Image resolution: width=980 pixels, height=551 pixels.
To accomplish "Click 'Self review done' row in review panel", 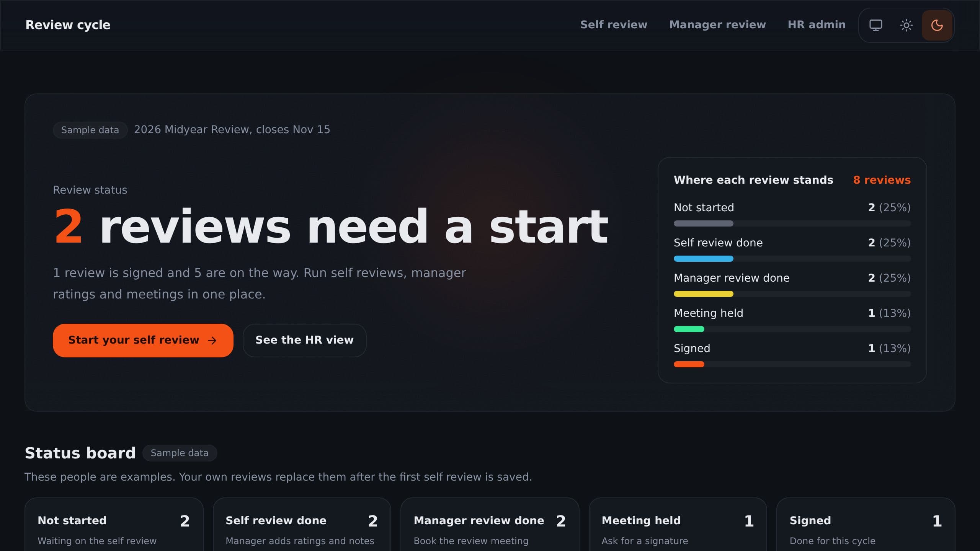I will pyautogui.click(x=792, y=249).
